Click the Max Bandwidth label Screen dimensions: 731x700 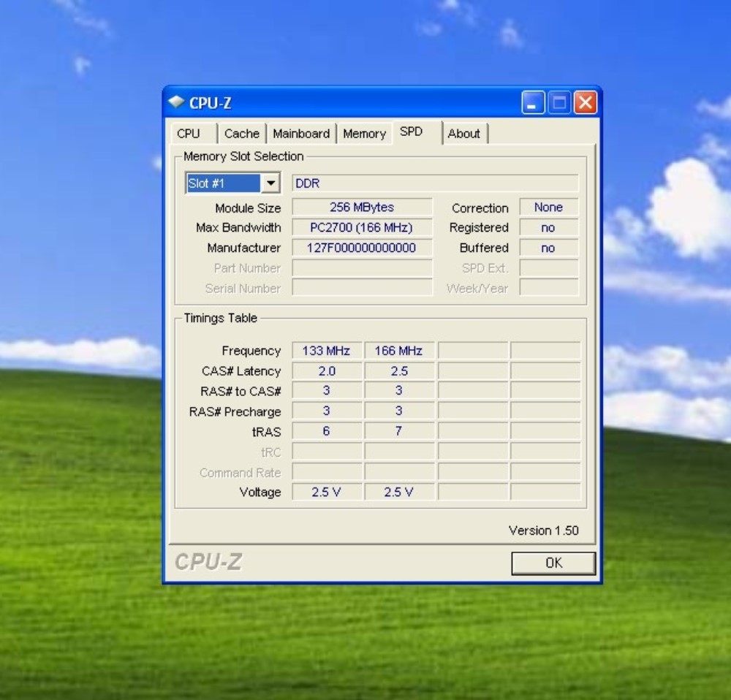(x=238, y=227)
